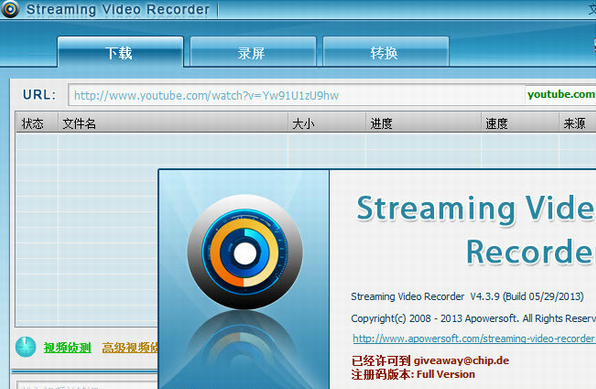Sort by the 大小 column header
The image size is (596, 389).
[x=327, y=123]
